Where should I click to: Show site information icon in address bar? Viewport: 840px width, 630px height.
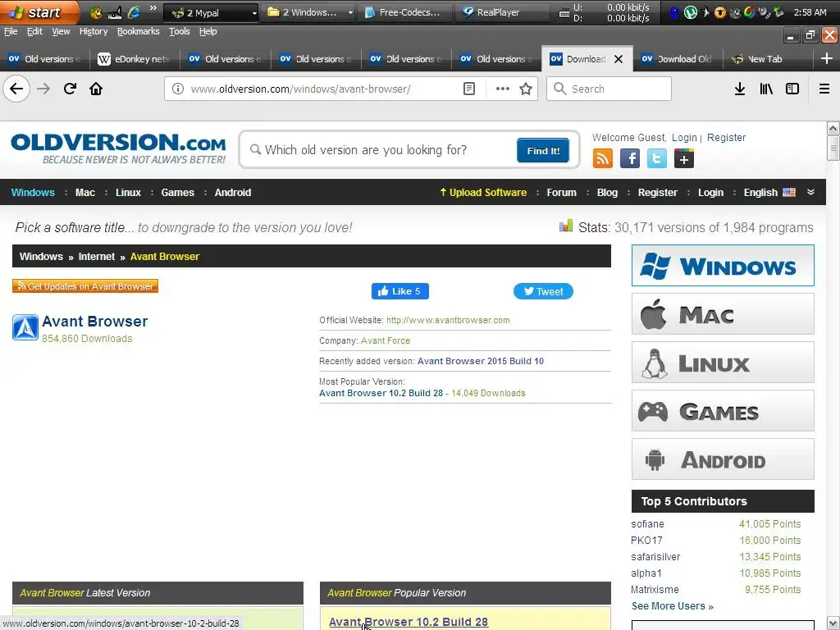(x=178, y=89)
